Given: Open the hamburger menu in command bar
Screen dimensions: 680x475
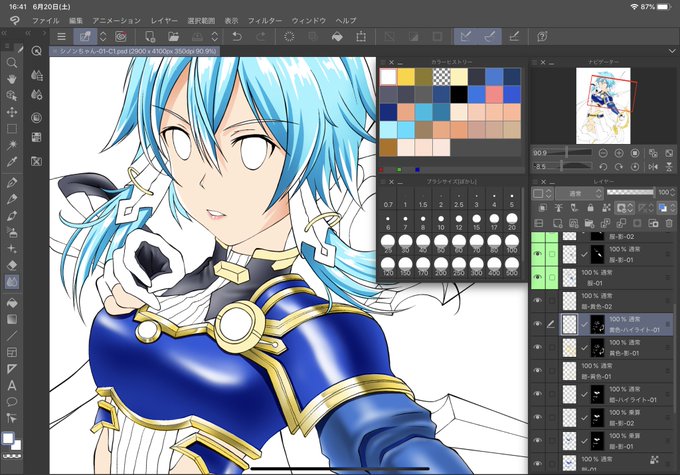Looking at the screenshot, I should tap(62, 37).
